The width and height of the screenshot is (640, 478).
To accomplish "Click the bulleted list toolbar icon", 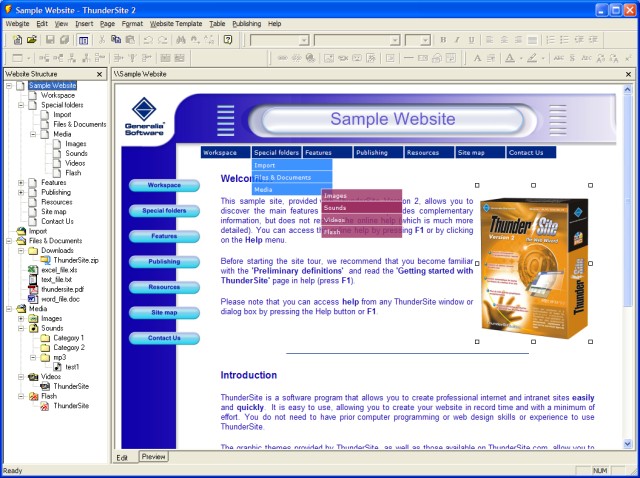I will coord(564,40).
